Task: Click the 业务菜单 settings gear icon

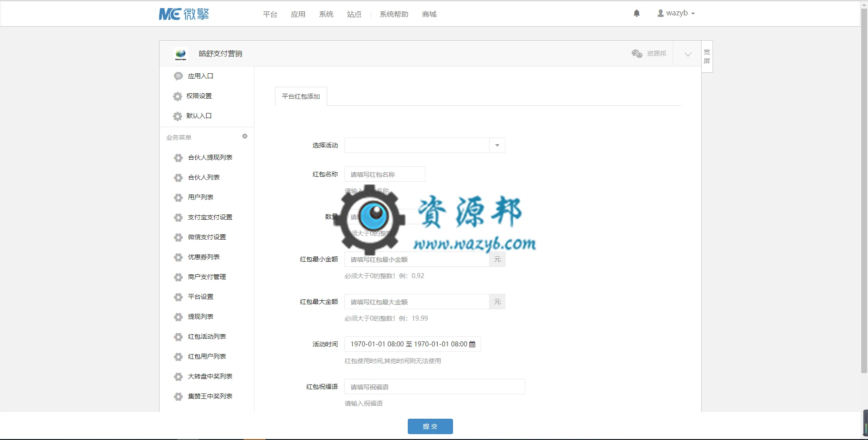Action: coord(245,136)
